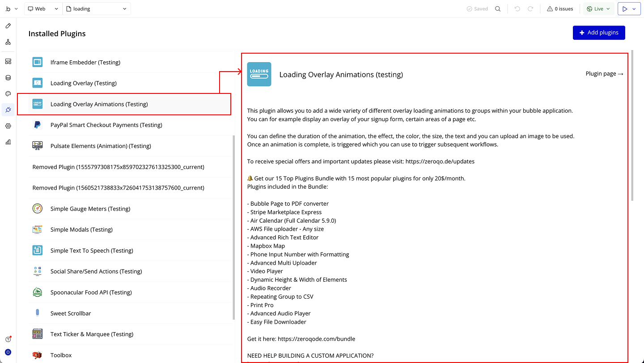
Task: Click the Pulsate Elements plugin icon
Action: [x=38, y=146]
